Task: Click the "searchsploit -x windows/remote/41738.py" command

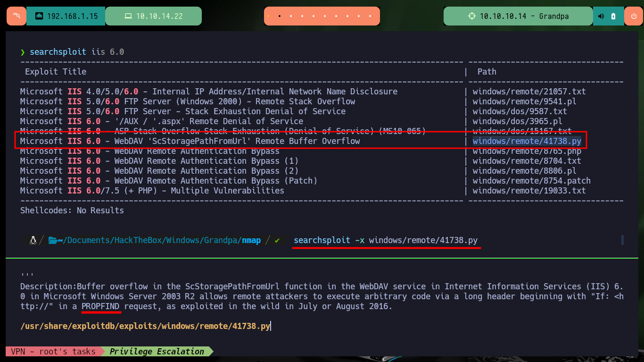Action: coord(386,240)
